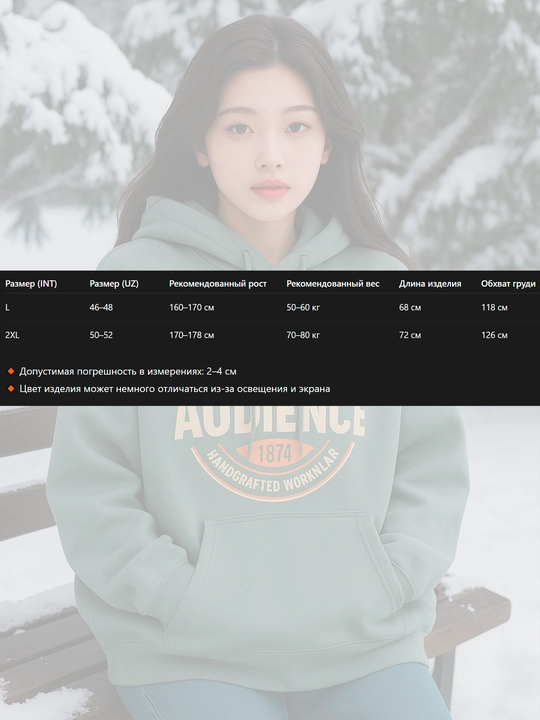Image resolution: width=540 pixels, height=720 pixels.
Task: Click the Размер (INT) column header
Action: pyautogui.click(x=31, y=284)
